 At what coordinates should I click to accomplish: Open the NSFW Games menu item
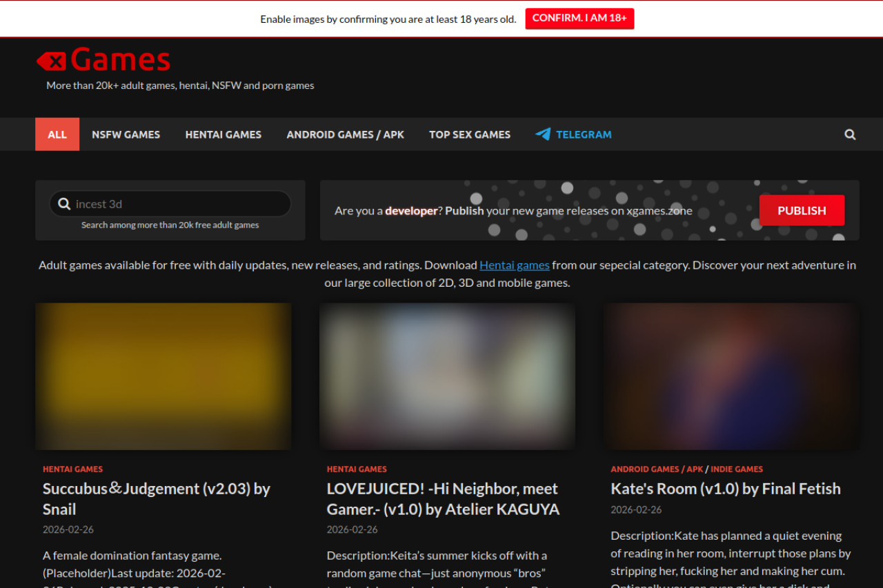pyautogui.click(x=126, y=134)
